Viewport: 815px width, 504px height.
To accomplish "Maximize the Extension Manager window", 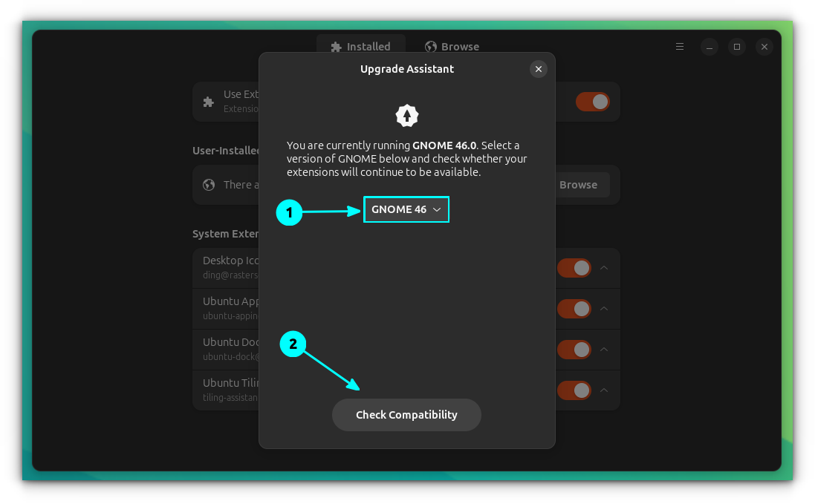I will [736, 47].
